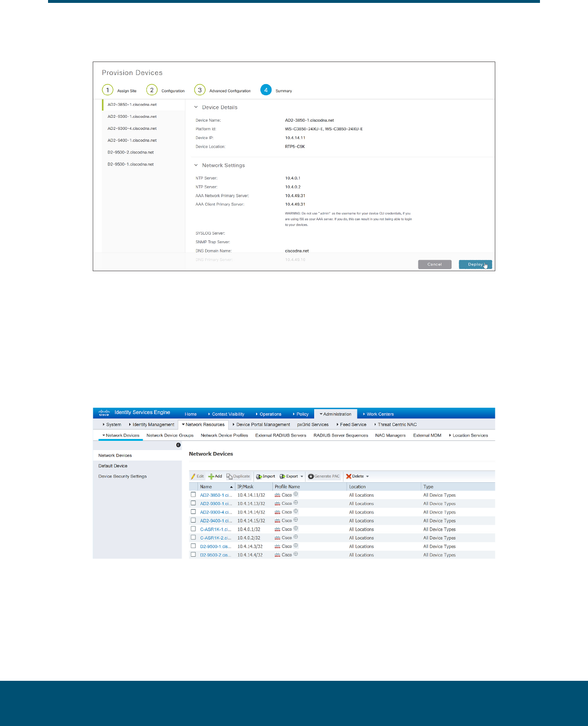Viewport: 588px width, 726px height.
Task: Click the Export icon in Network Devices toolbar
Action: 282,476
